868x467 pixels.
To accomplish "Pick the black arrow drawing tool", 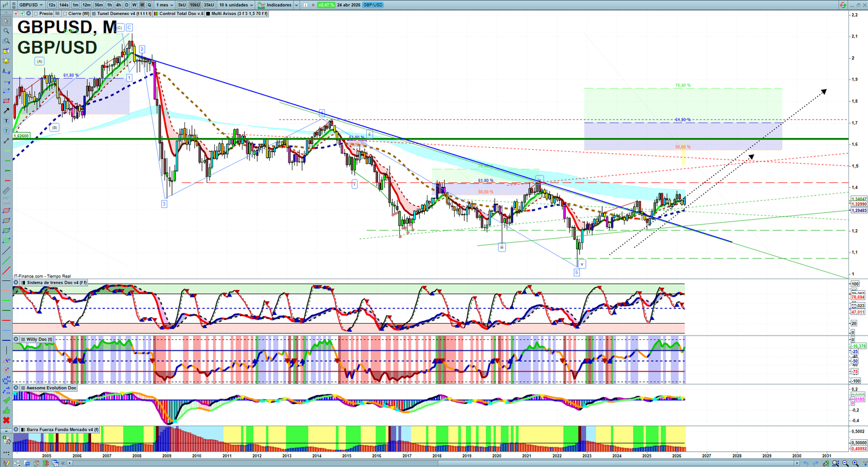I will pos(7,111).
